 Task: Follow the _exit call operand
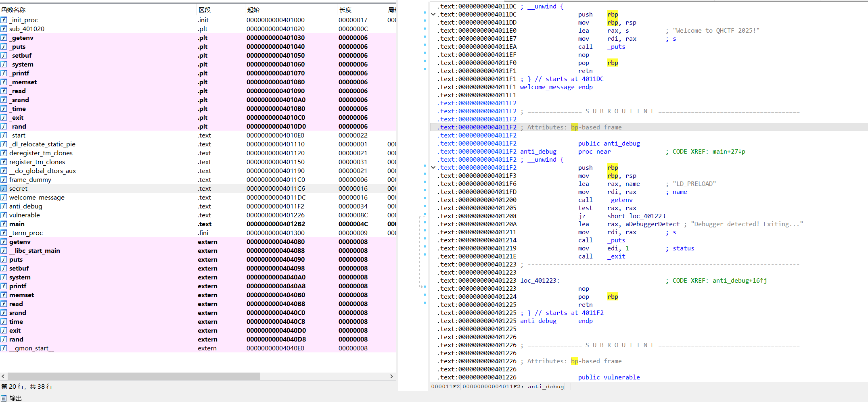coord(616,256)
